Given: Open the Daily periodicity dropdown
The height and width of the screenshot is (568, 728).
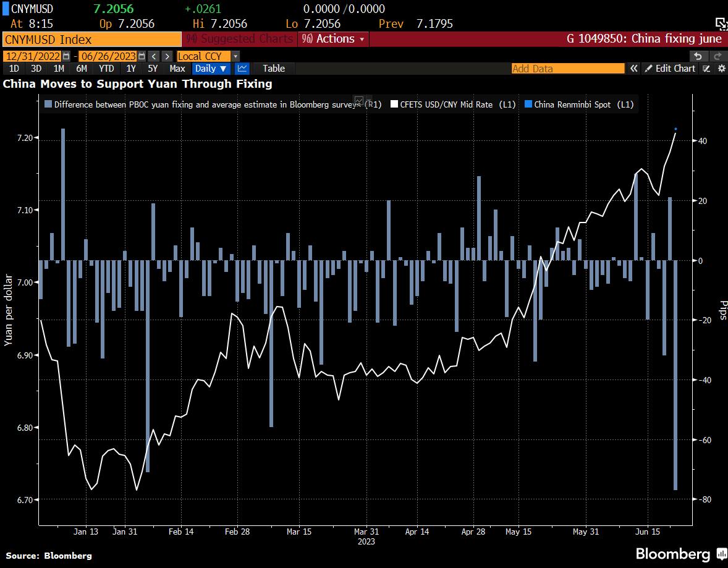Looking at the screenshot, I should 210,69.
